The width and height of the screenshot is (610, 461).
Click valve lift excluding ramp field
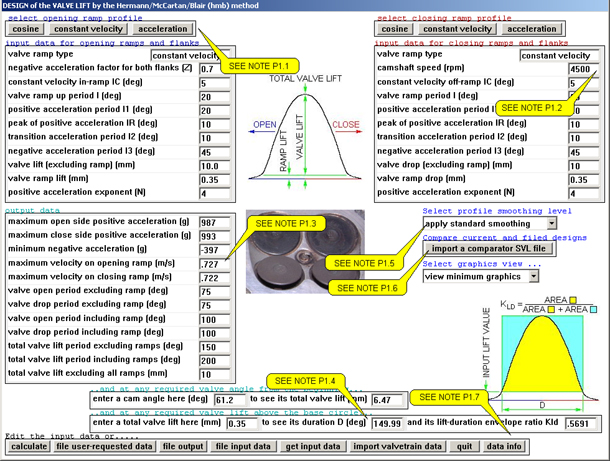point(214,166)
